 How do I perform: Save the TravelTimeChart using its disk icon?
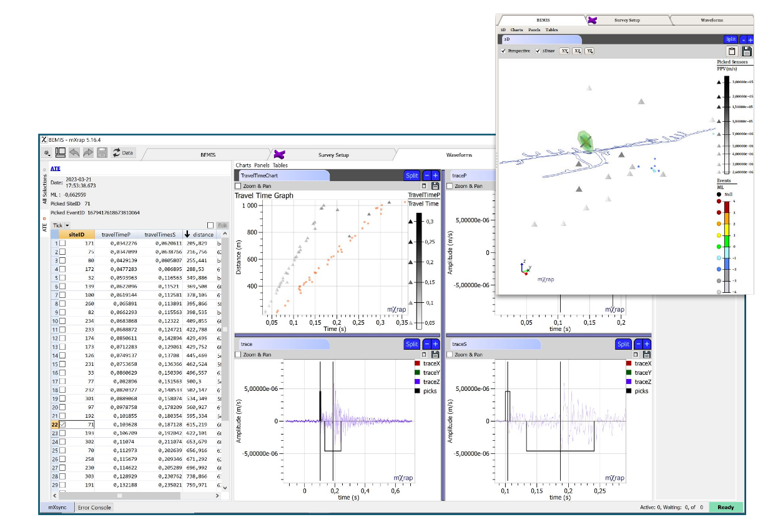[435, 186]
